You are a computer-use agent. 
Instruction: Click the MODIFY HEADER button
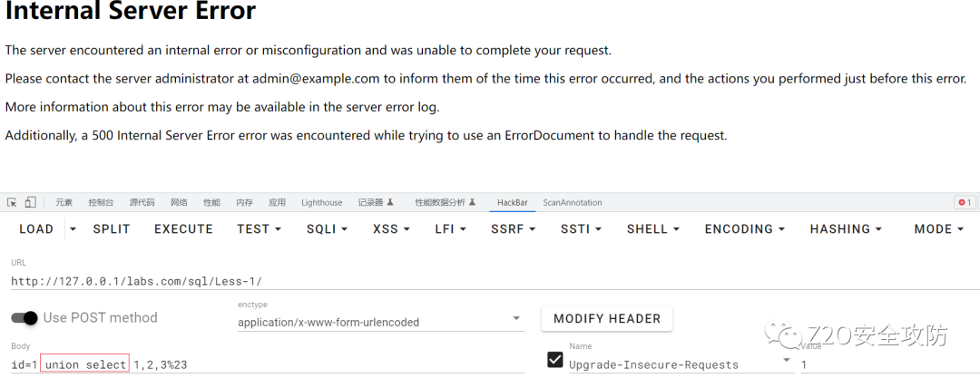pos(607,318)
